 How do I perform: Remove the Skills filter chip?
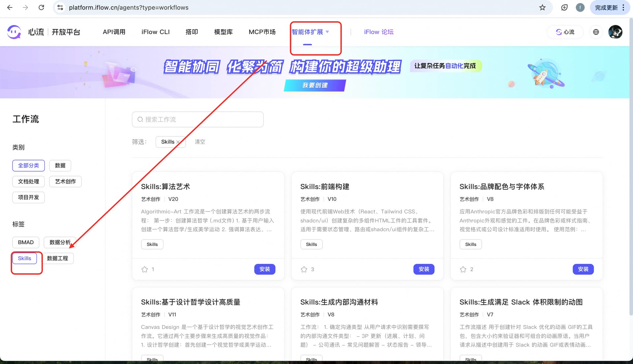[x=178, y=142]
